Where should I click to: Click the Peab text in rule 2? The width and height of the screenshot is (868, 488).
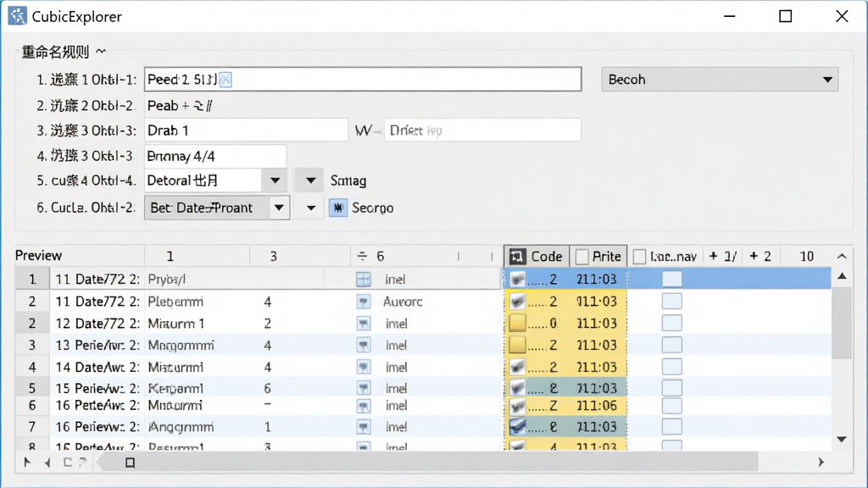pos(163,106)
